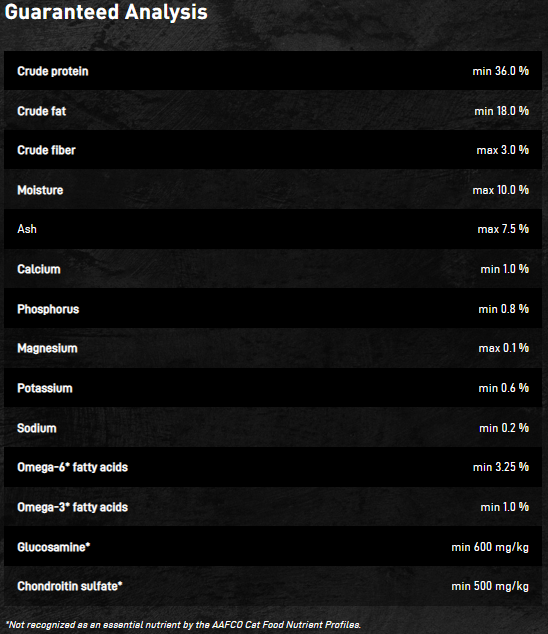Click the max 10.0 % moisture value

tap(501, 190)
